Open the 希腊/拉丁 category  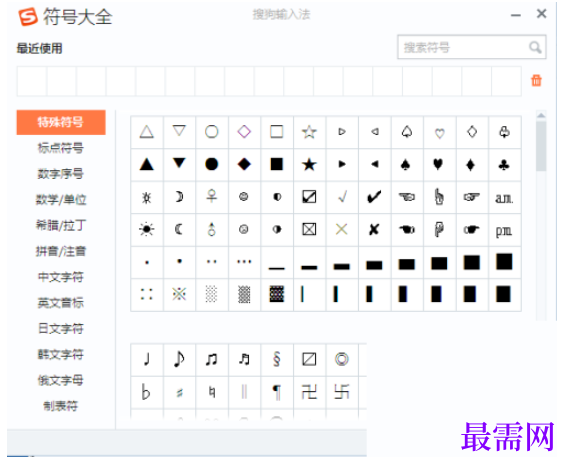point(61,225)
